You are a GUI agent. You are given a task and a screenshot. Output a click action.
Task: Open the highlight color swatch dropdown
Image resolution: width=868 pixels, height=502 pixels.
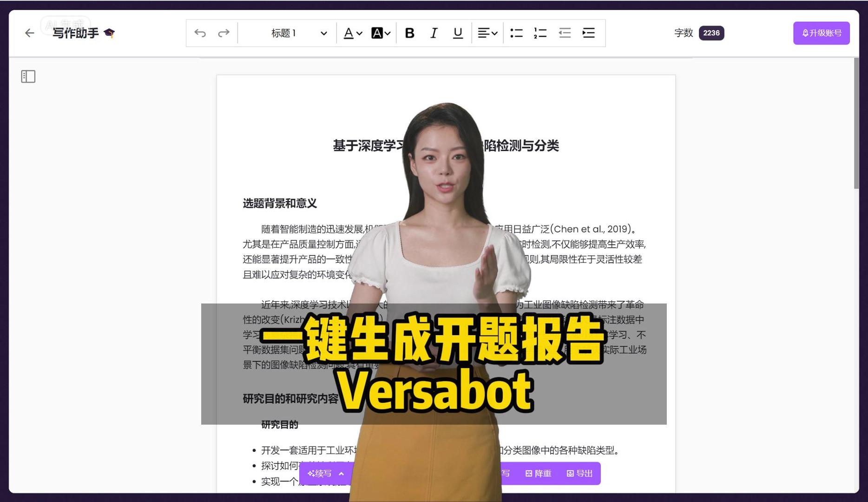380,33
